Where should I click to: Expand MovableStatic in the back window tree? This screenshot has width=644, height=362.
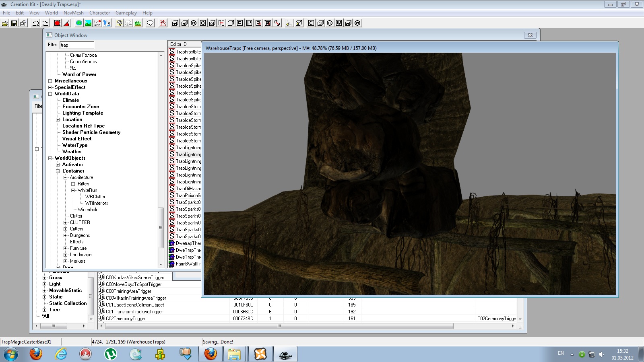tap(45, 290)
